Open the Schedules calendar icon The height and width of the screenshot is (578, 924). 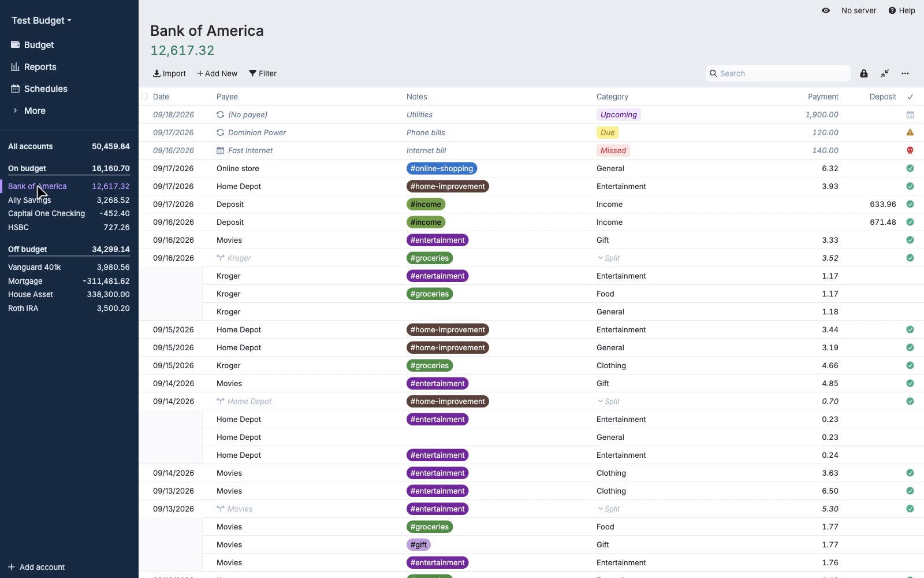16,89
